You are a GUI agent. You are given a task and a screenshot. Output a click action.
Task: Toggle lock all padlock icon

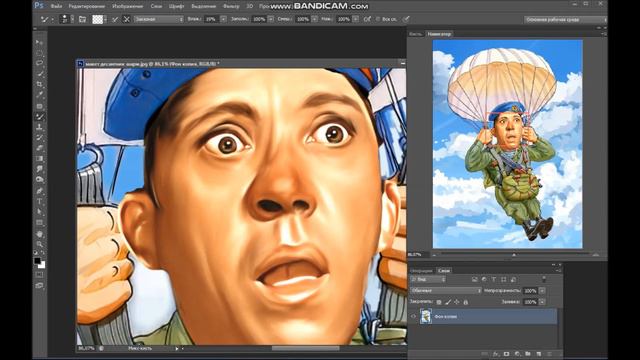click(x=466, y=302)
